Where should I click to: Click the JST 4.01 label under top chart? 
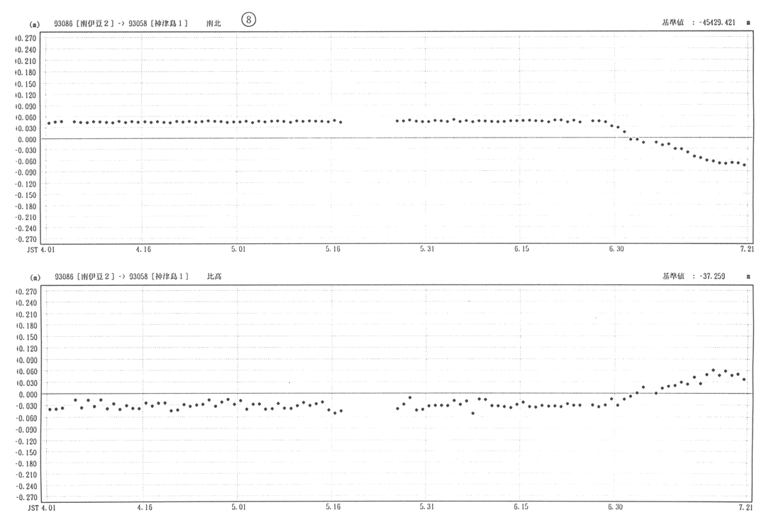[42, 250]
